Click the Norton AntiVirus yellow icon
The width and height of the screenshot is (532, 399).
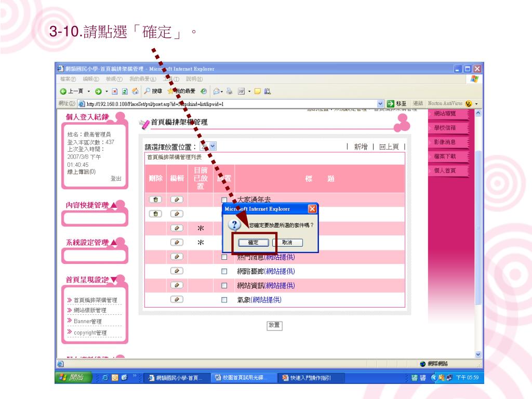(469, 103)
